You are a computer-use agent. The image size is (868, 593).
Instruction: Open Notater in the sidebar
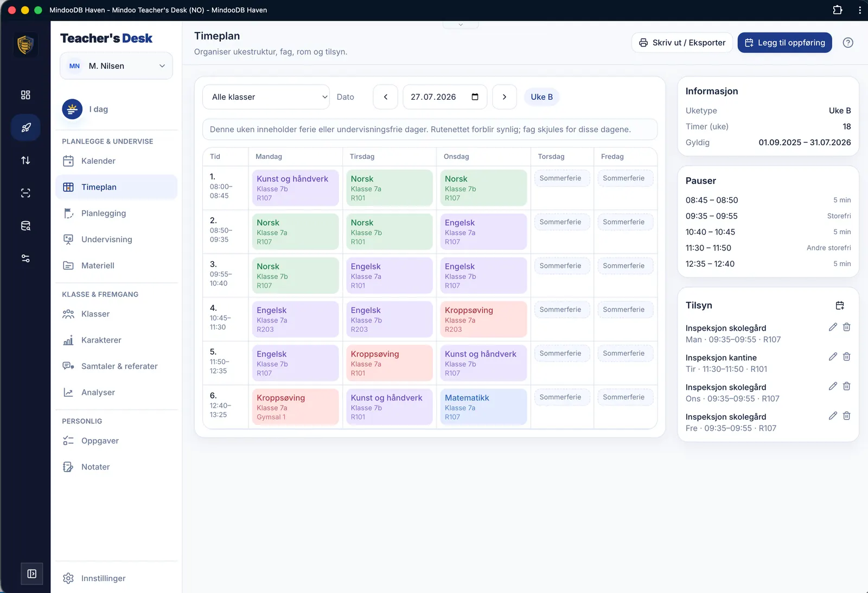coord(117,467)
